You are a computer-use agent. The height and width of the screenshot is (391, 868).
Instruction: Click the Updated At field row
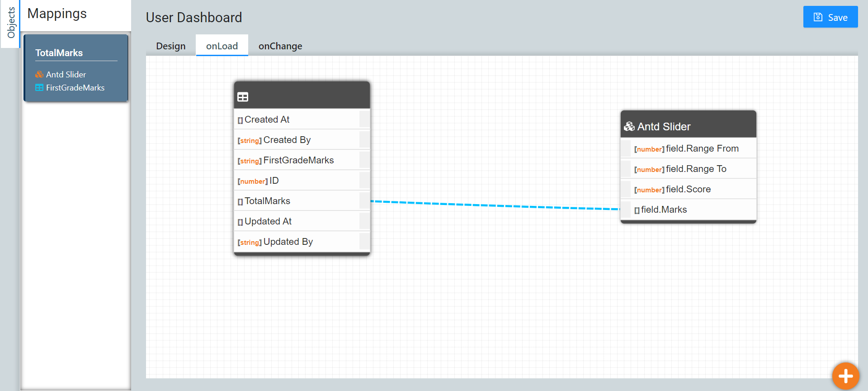point(302,221)
